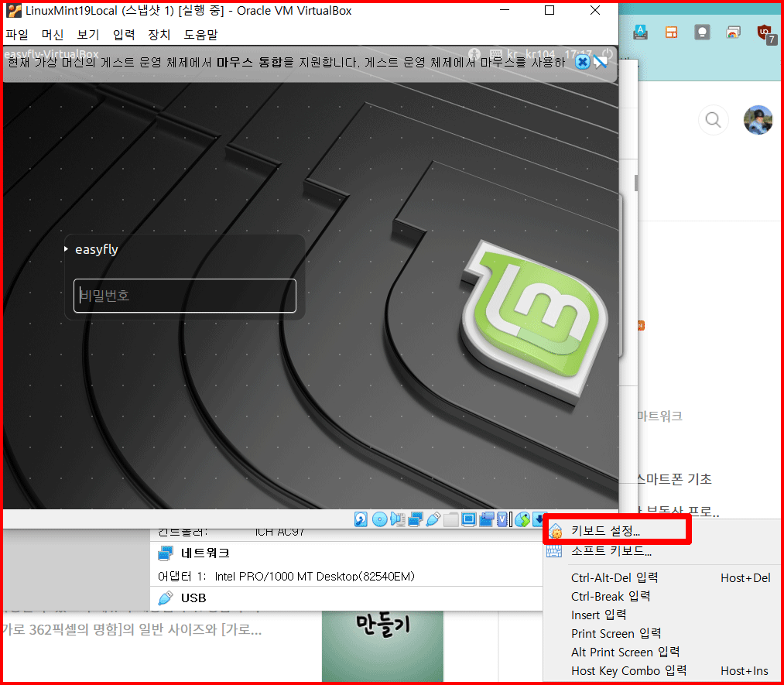The image size is (784, 685).
Task: Click the 가로 362픽셀 article excerpt
Action: [x=132, y=629]
